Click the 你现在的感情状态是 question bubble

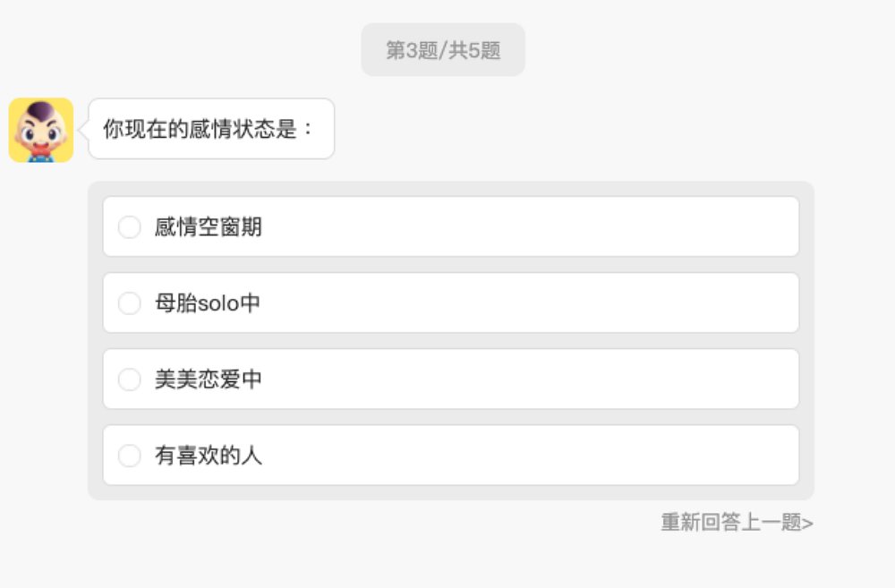coord(210,129)
